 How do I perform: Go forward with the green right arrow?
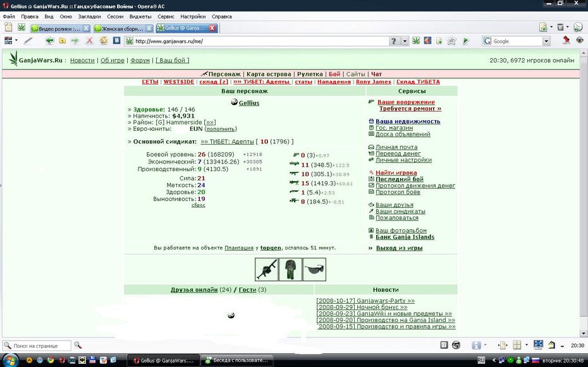point(75,41)
